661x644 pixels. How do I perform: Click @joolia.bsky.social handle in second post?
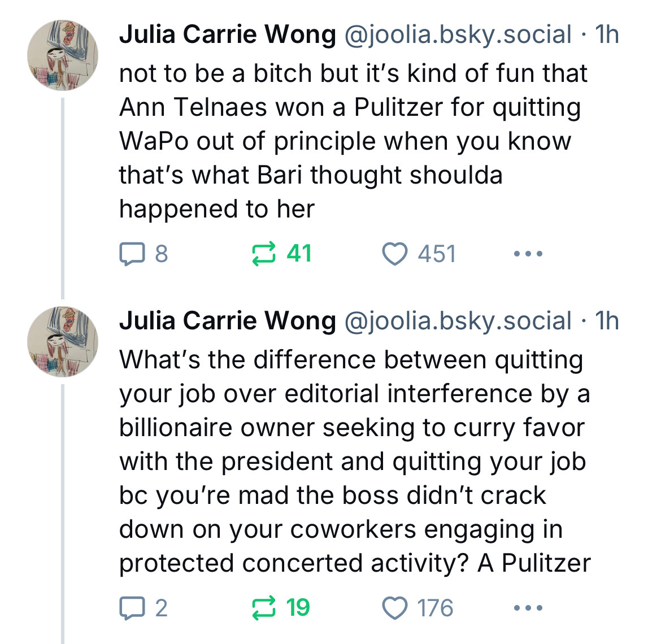[x=458, y=321]
